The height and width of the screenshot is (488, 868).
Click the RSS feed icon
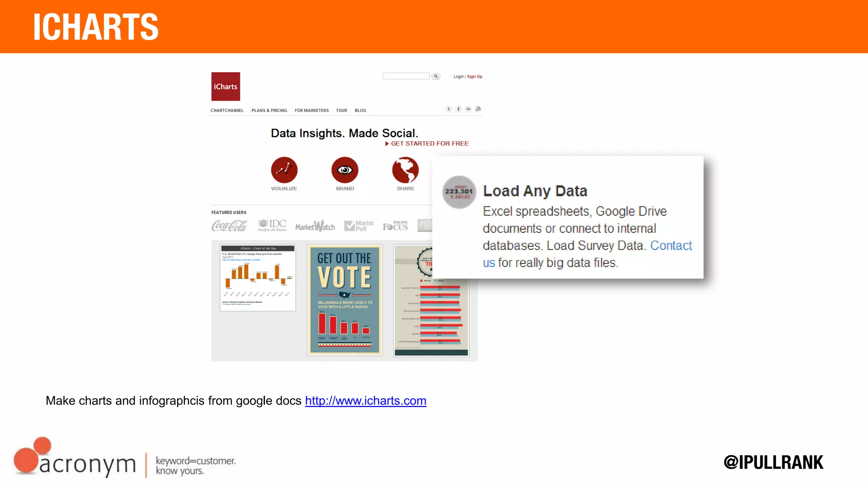478,109
